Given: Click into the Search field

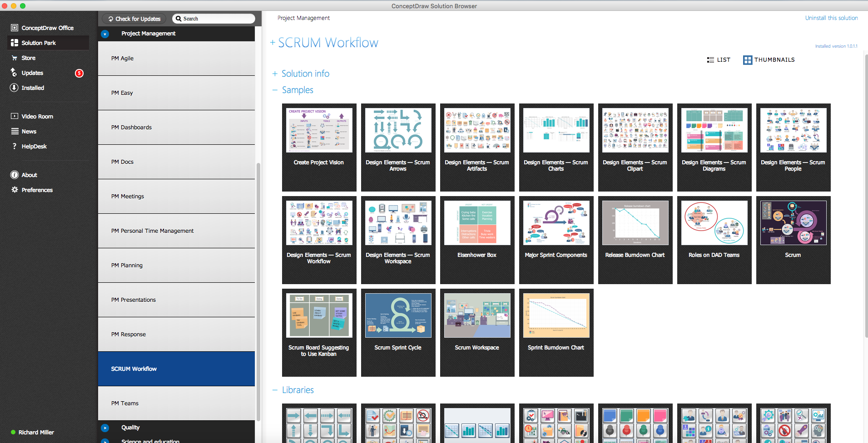Looking at the screenshot, I should coord(213,19).
